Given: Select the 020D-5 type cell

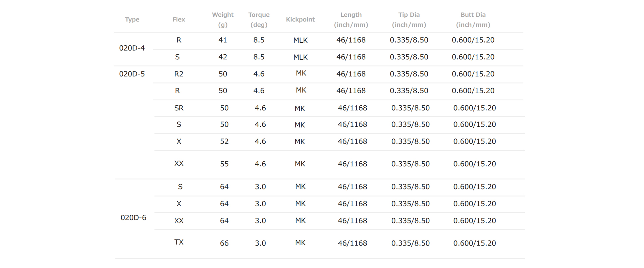Looking at the screenshot, I should (x=132, y=74).
